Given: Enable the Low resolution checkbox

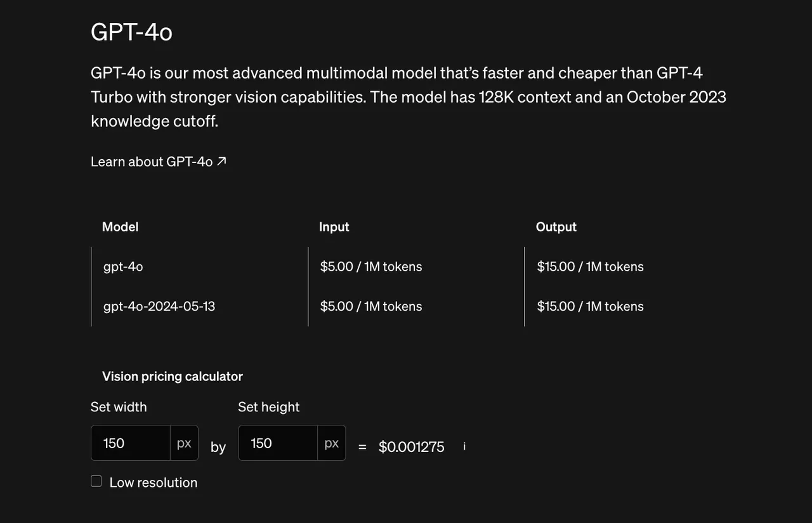Looking at the screenshot, I should [96, 481].
